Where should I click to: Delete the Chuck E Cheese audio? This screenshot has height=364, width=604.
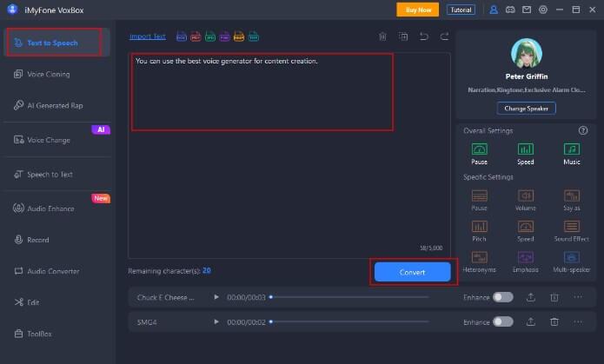554,297
